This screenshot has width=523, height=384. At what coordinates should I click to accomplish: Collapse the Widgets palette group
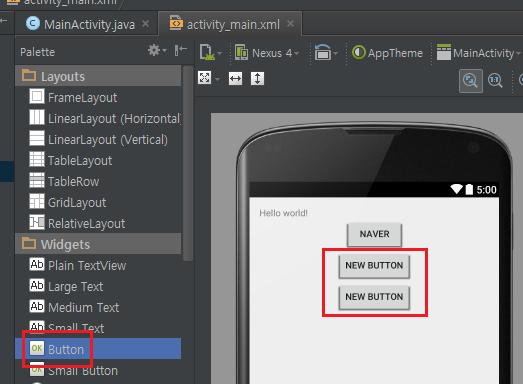click(98, 244)
